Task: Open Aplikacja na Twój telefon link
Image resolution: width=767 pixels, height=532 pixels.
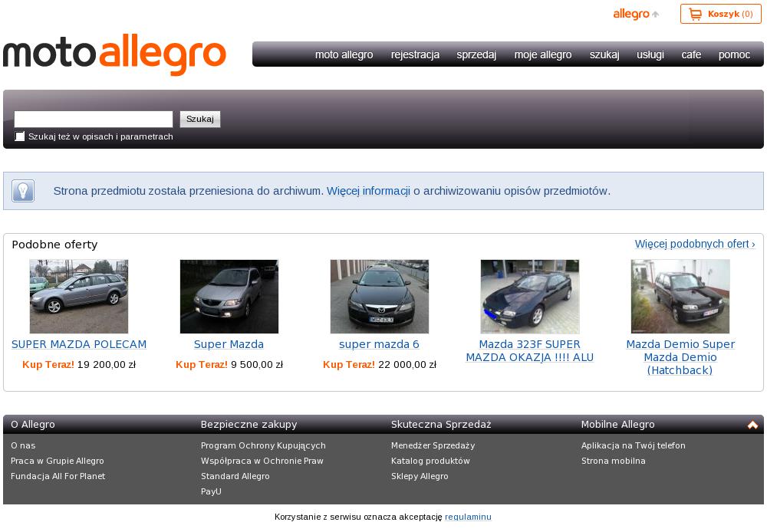Action: coord(634,445)
